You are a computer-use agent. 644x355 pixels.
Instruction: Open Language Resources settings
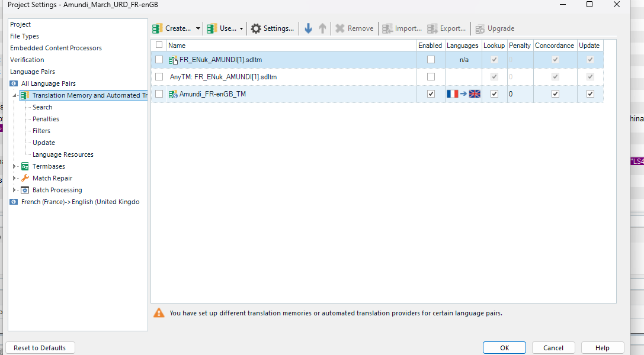(x=63, y=155)
